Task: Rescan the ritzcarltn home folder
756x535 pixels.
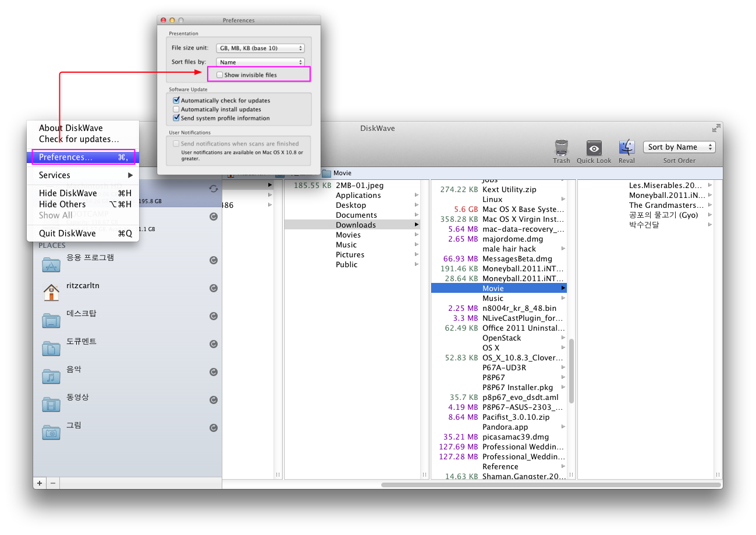Action: pos(214,288)
